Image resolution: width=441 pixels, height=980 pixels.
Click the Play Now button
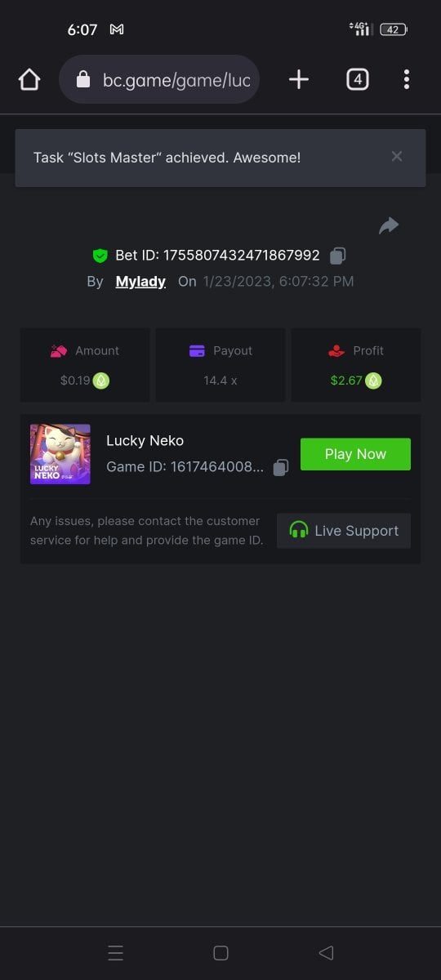[355, 454]
